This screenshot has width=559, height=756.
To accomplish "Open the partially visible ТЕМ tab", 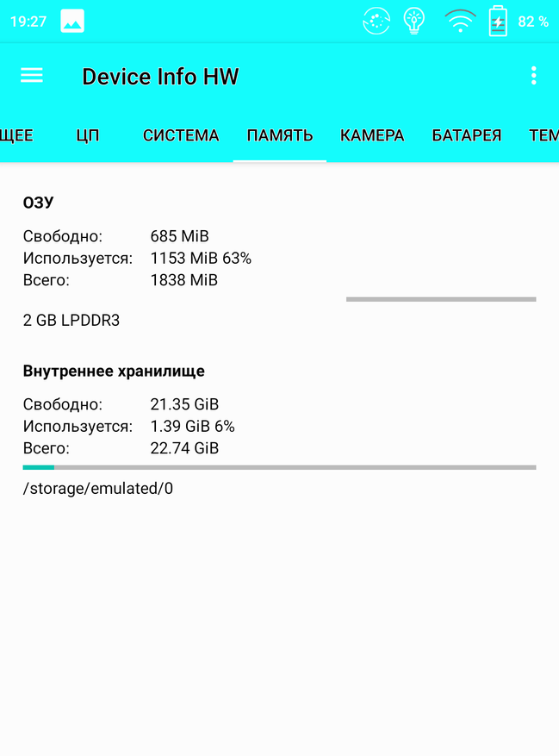I will click(543, 135).
